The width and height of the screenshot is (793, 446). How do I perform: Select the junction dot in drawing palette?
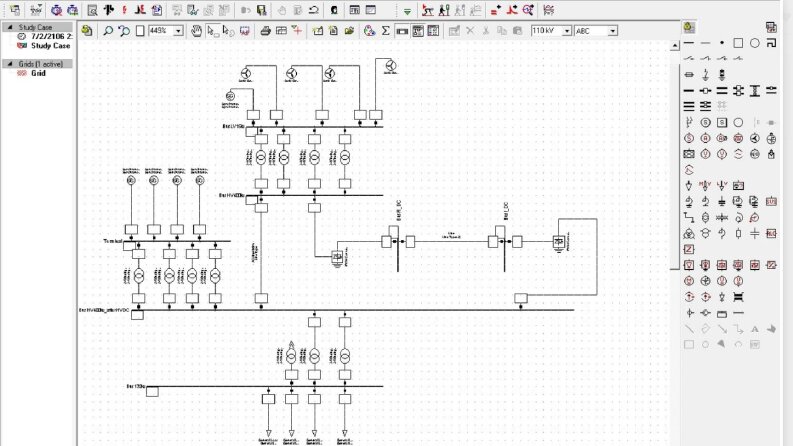pyautogui.click(x=722, y=43)
